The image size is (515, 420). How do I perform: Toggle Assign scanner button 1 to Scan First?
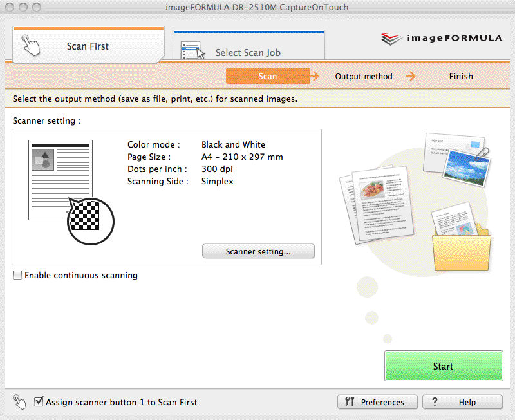39,401
